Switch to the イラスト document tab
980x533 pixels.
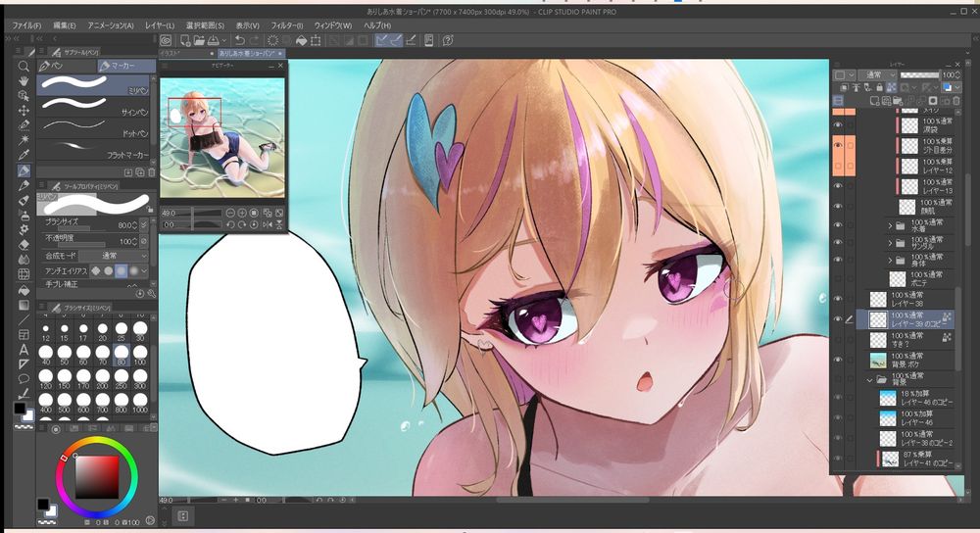coord(186,54)
